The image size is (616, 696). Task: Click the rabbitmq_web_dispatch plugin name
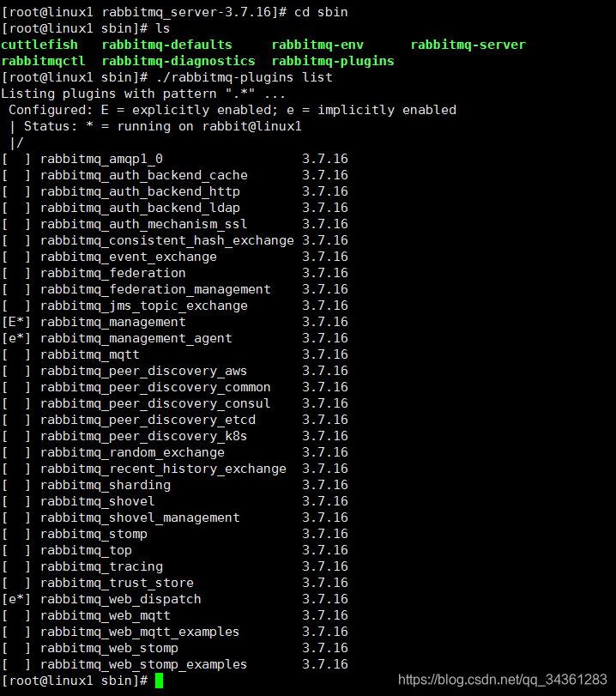click(121, 600)
